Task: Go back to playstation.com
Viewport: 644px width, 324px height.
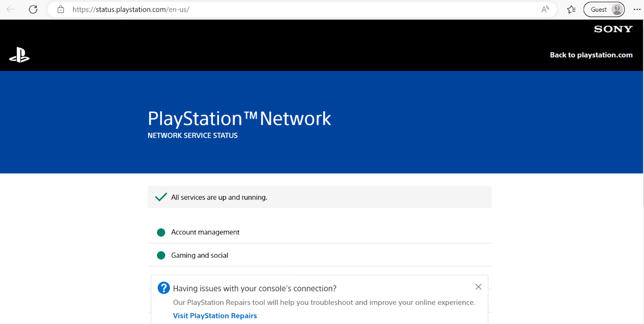Action: pos(591,55)
